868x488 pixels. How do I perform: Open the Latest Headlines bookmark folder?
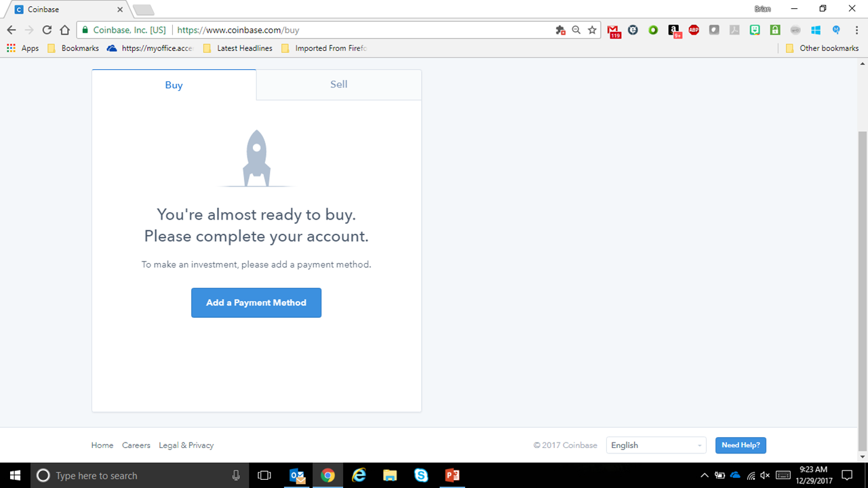pos(237,48)
